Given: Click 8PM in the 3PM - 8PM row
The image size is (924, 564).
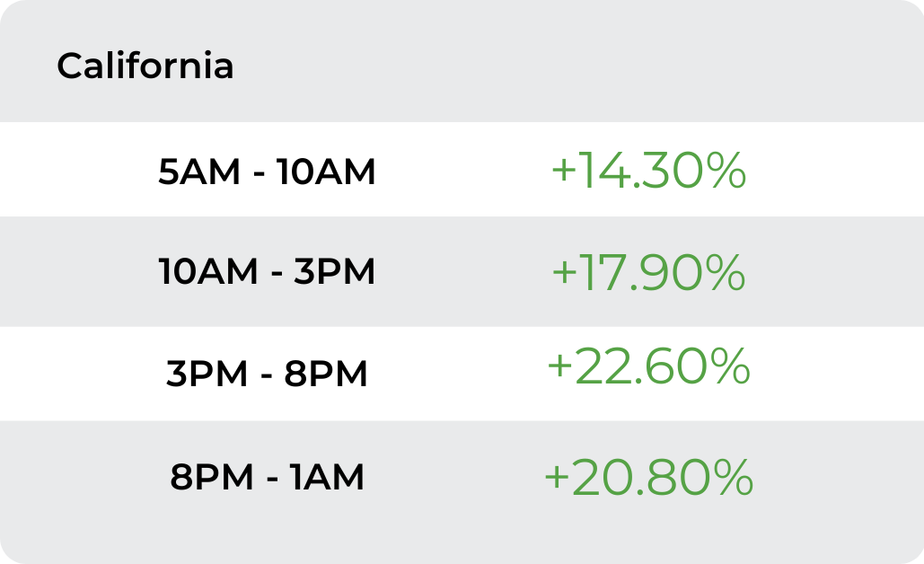Looking at the screenshot, I should (326, 374).
